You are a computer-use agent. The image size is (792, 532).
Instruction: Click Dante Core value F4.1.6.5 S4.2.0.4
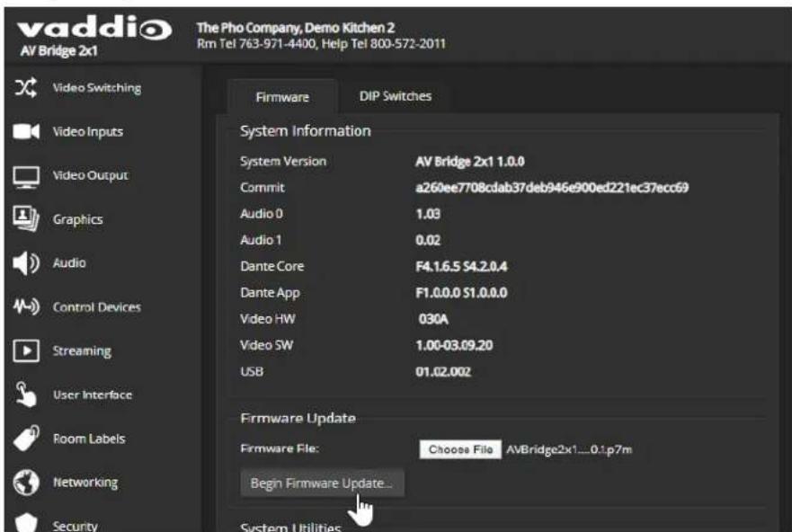coord(461,267)
